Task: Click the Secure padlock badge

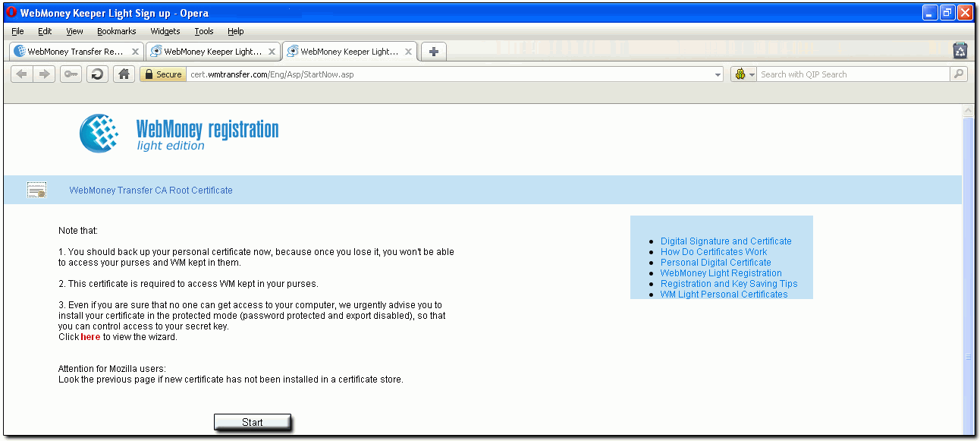Action: click(x=162, y=74)
